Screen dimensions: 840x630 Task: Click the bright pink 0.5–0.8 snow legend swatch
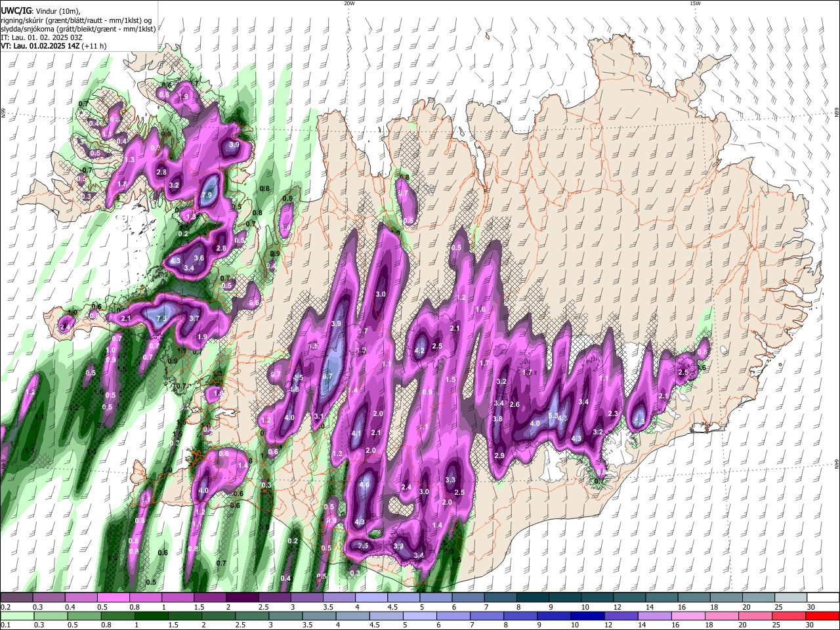113,597
